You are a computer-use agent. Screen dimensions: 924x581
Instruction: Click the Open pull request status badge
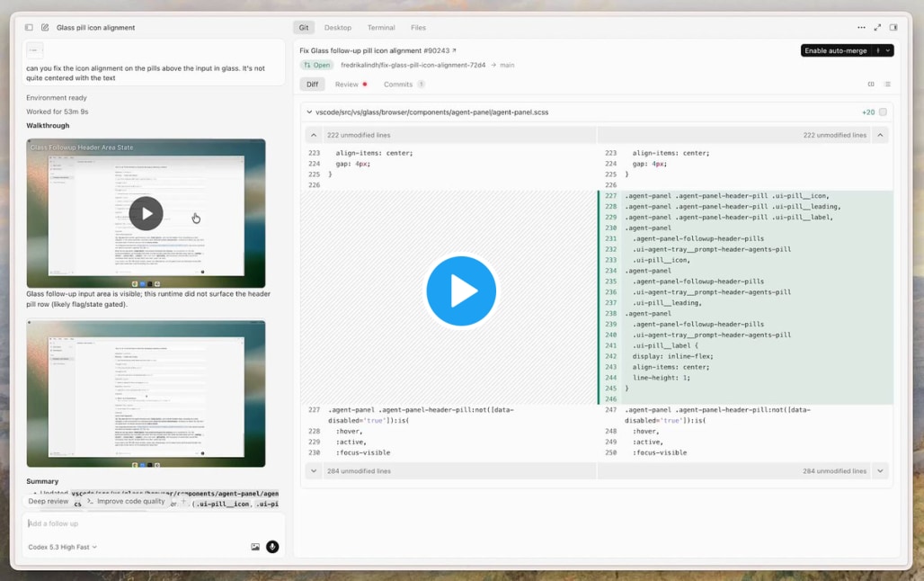click(317, 65)
